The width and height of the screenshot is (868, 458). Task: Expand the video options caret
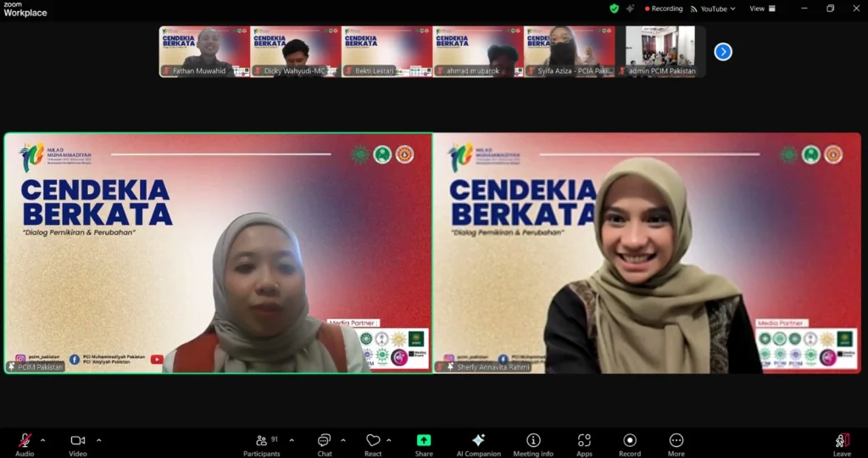pyautogui.click(x=98, y=441)
